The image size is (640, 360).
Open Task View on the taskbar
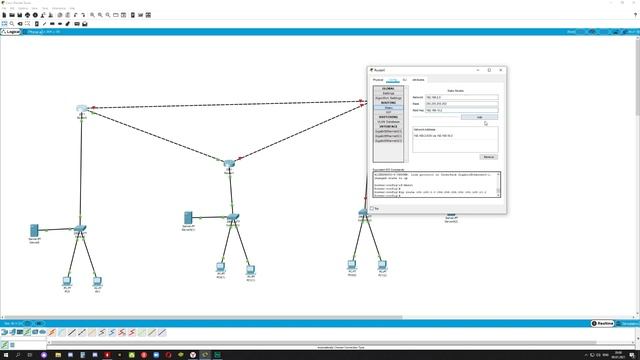pyautogui.click(x=29, y=355)
